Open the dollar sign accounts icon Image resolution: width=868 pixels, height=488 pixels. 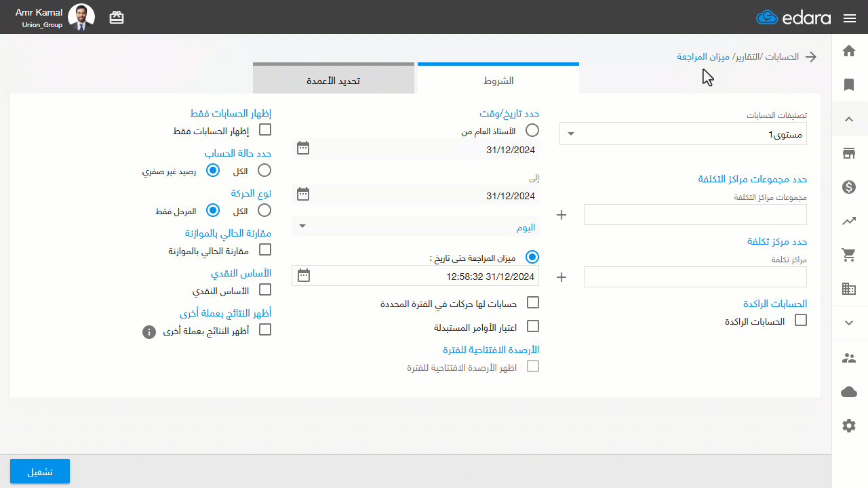[849, 187]
